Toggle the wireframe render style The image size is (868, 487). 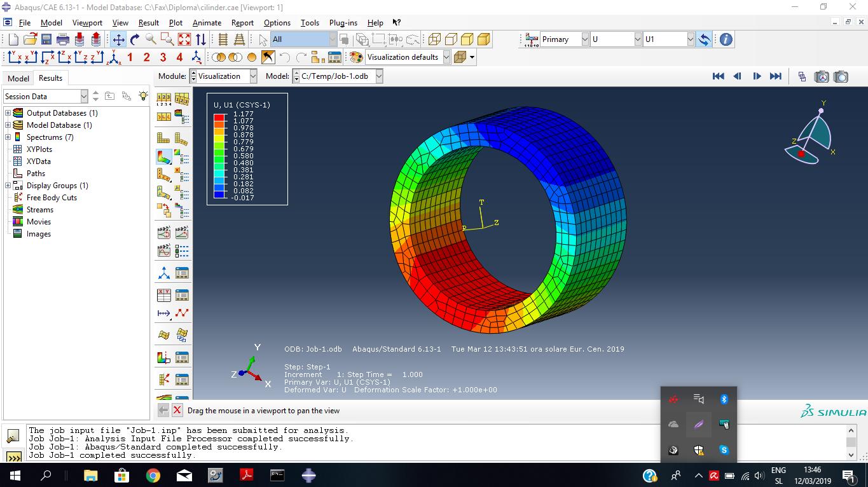click(434, 39)
